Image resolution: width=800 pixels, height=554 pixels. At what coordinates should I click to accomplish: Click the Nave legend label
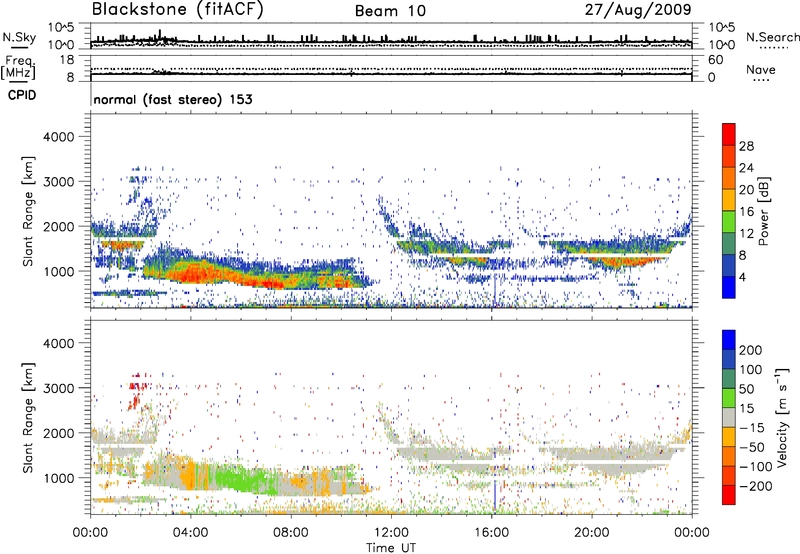click(x=761, y=70)
